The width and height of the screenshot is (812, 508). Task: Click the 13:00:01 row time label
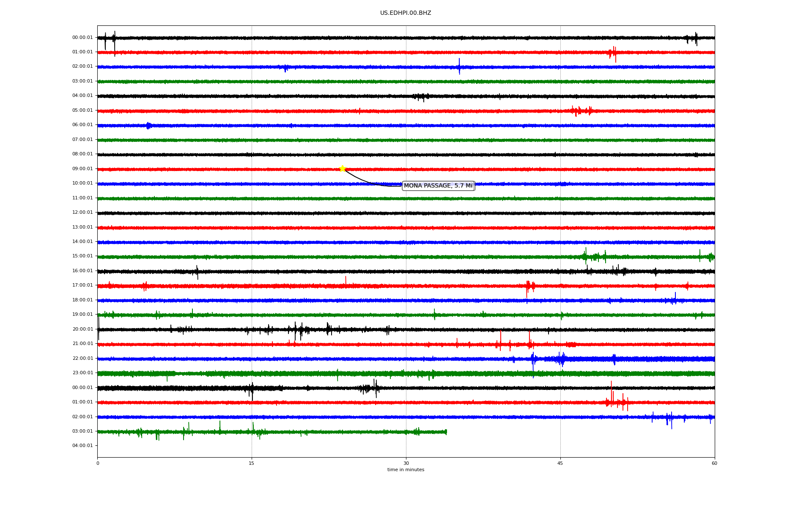[x=82, y=227]
